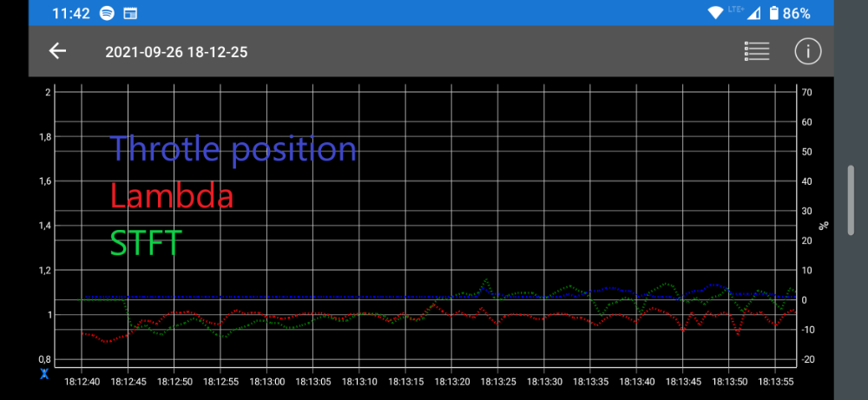Tap the green STFT legend label

(x=146, y=242)
